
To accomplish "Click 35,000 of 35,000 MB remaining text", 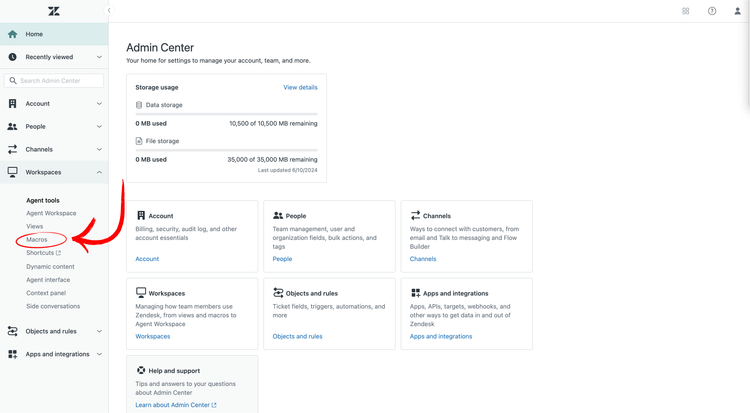I will 272,159.
